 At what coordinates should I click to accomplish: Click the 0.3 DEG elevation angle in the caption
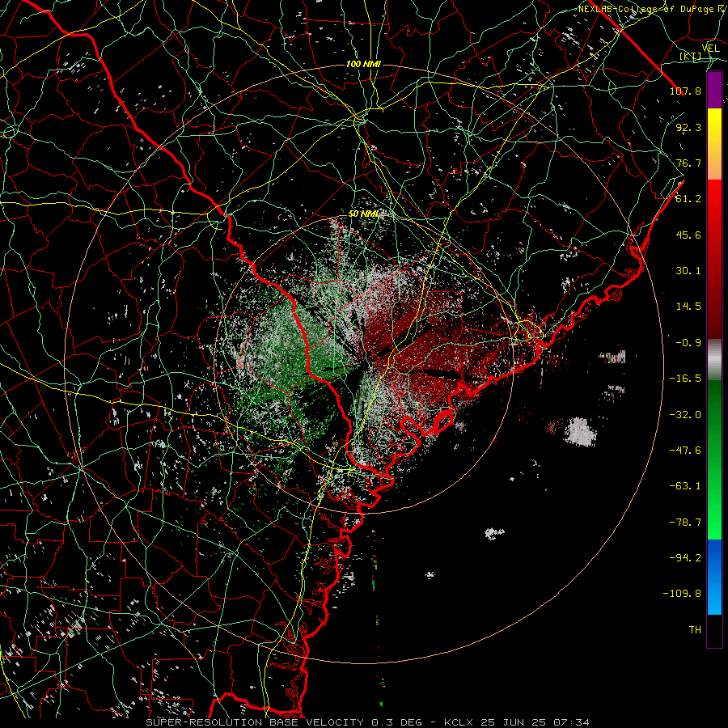(396, 722)
